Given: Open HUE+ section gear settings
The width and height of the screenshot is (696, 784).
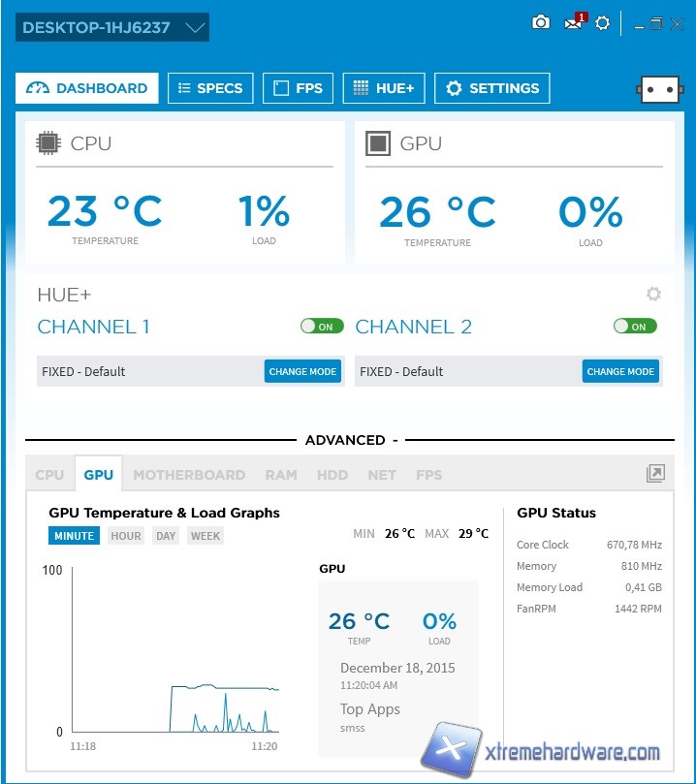Looking at the screenshot, I should 653,295.
